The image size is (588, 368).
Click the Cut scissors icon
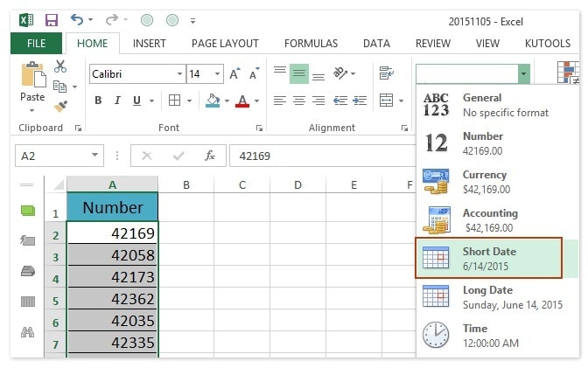60,66
